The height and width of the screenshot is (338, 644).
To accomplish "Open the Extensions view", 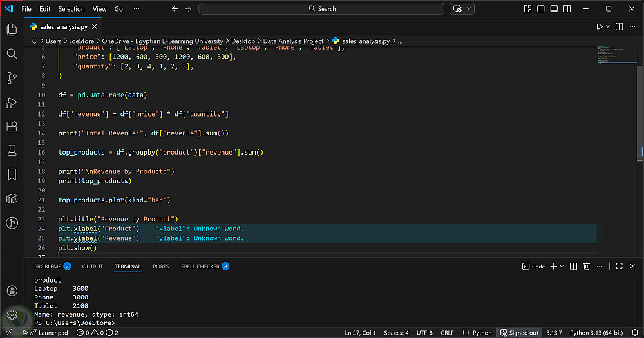I will (x=12, y=126).
